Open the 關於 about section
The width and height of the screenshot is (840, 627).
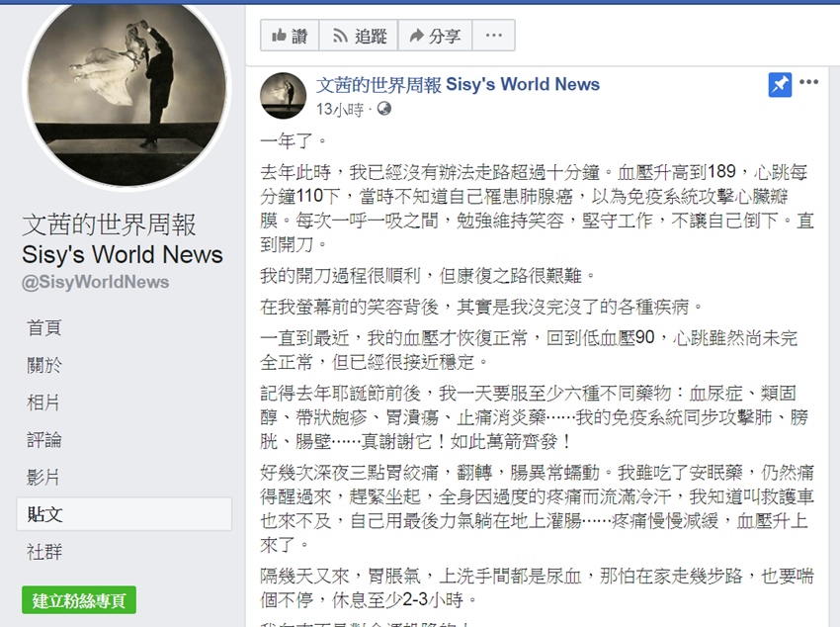tap(44, 365)
